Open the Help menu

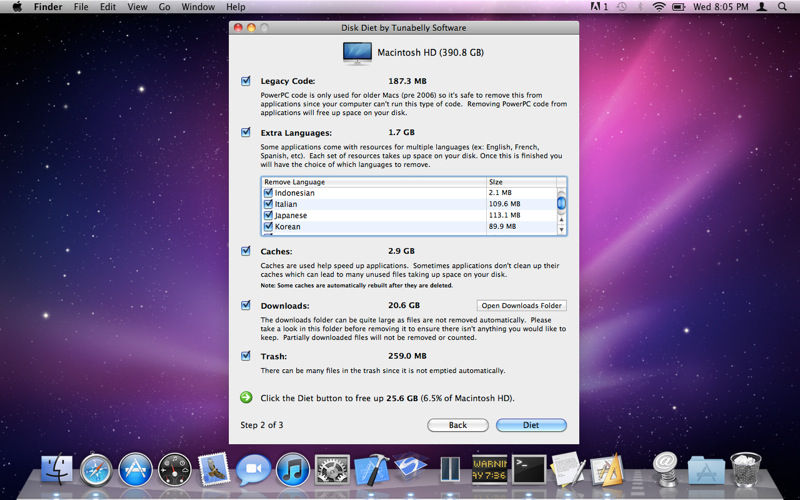(x=236, y=7)
